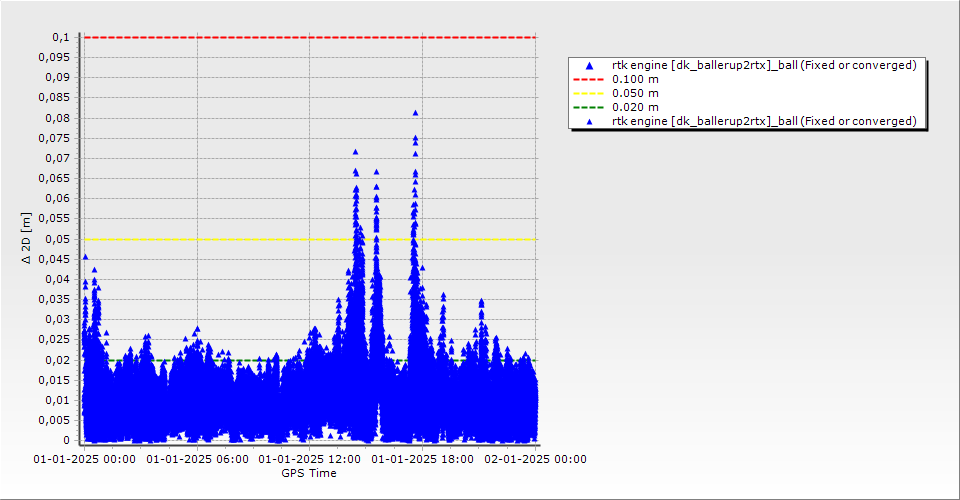Click the '0,015' y-axis tick label
960x500 pixels.
[x=54, y=380]
